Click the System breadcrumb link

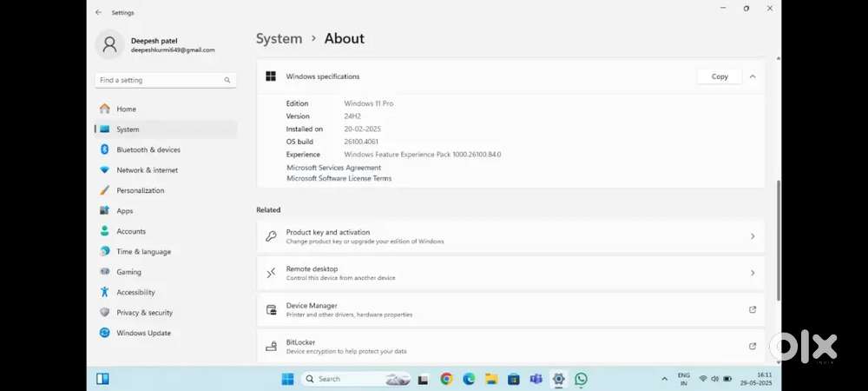(279, 38)
